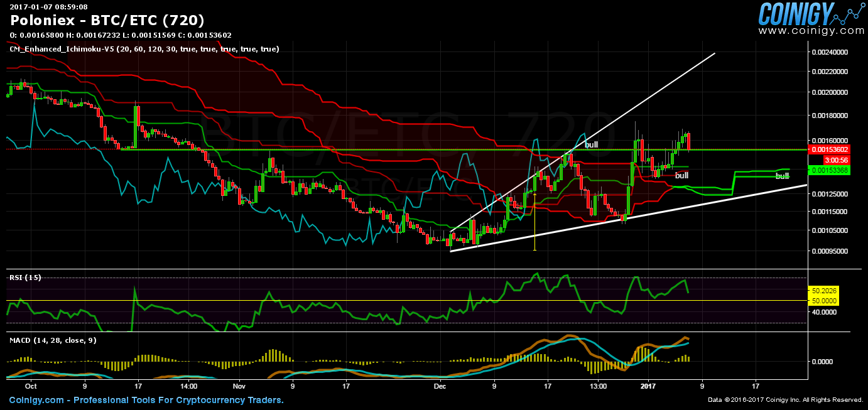Click the RSI value tag 50.2026
868x410 pixels.
pyautogui.click(x=823, y=291)
